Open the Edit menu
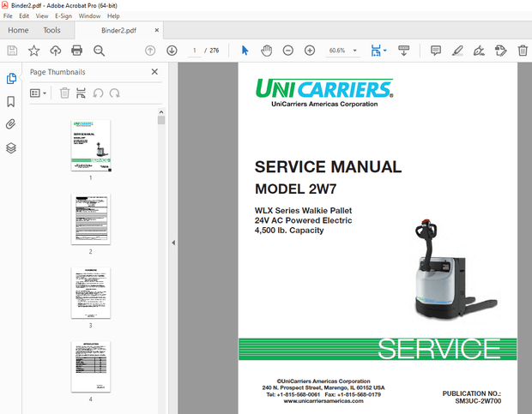This screenshot has width=532, height=414. pos(24,16)
